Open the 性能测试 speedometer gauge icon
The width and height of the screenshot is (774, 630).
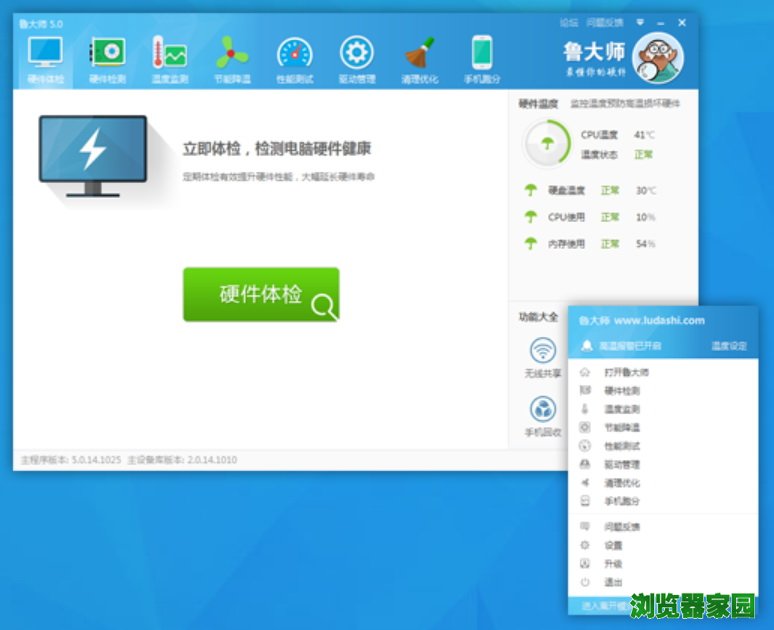294,54
